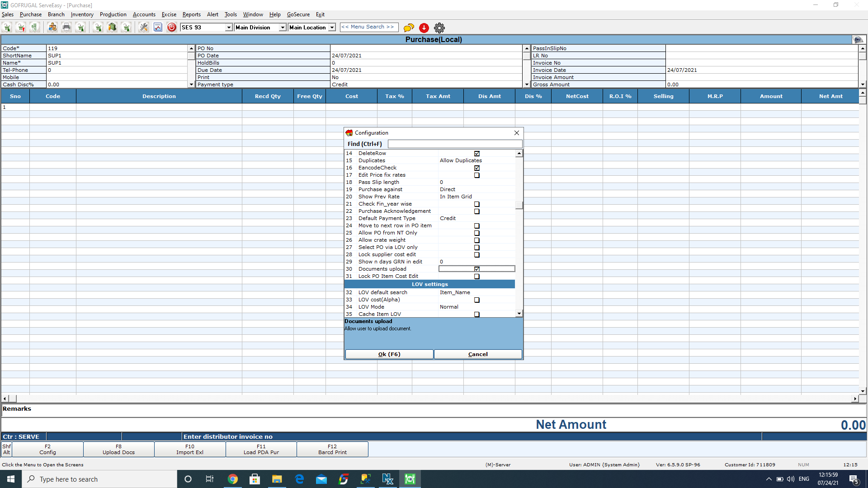Click the yellow chat bubbles icon
The width and height of the screenshot is (868, 488).
[409, 28]
